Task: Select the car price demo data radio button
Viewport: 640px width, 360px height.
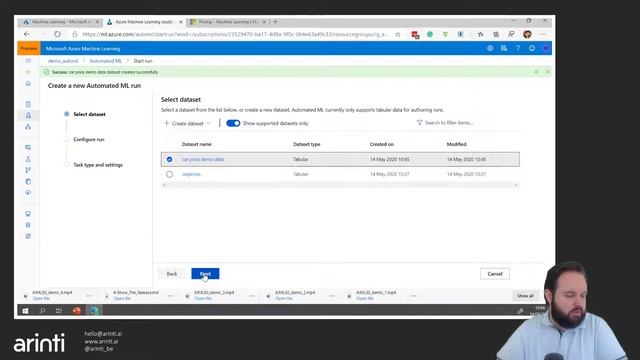Action: tap(169, 159)
